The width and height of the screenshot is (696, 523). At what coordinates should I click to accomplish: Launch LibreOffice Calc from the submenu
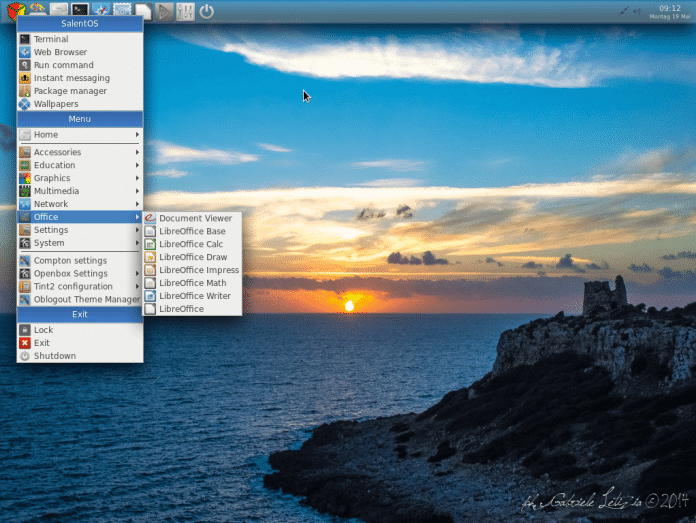click(191, 244)
